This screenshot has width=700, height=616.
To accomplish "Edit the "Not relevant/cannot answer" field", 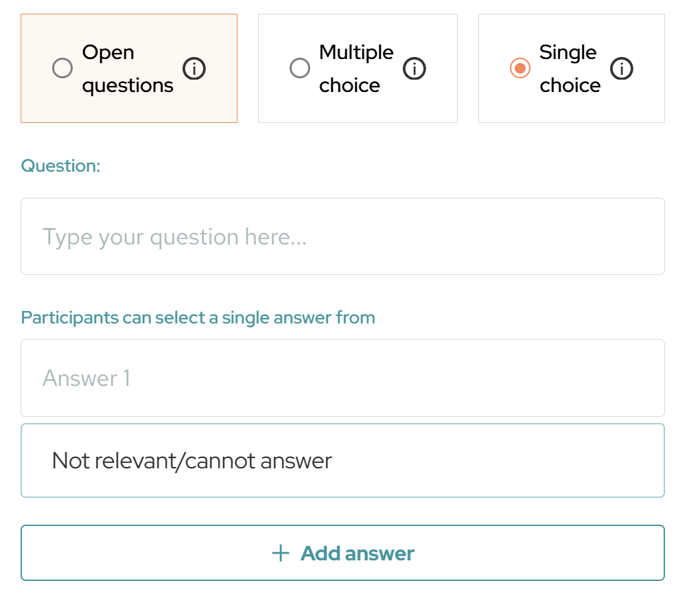I will click(x=343, y=461).
